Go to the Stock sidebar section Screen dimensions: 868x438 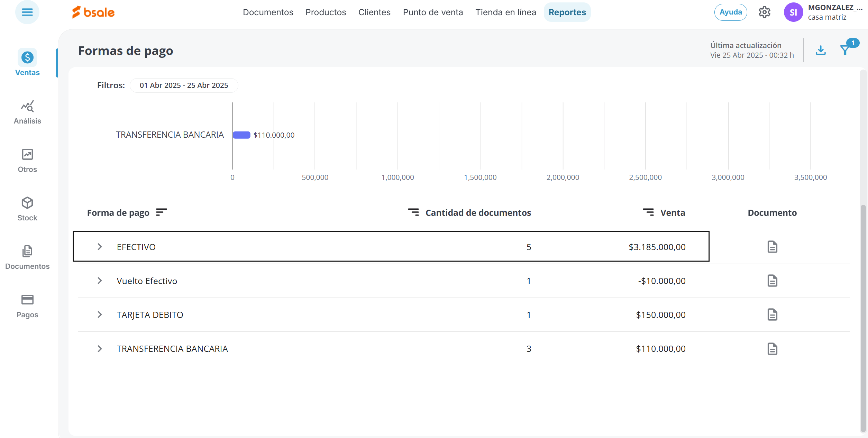pyautogui.click(x=27, y=209)
